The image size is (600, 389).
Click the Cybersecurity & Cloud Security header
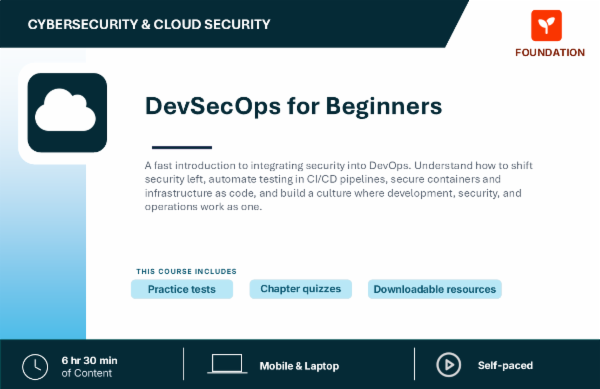(x=149, y=24)
